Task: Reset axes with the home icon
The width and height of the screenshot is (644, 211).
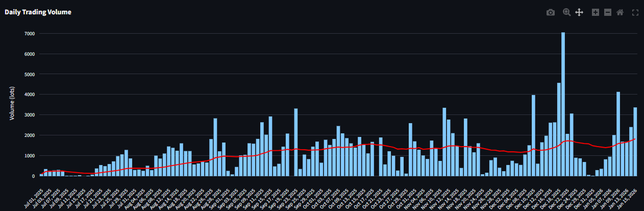Action: pyautogui.click(x=620, y=12)
